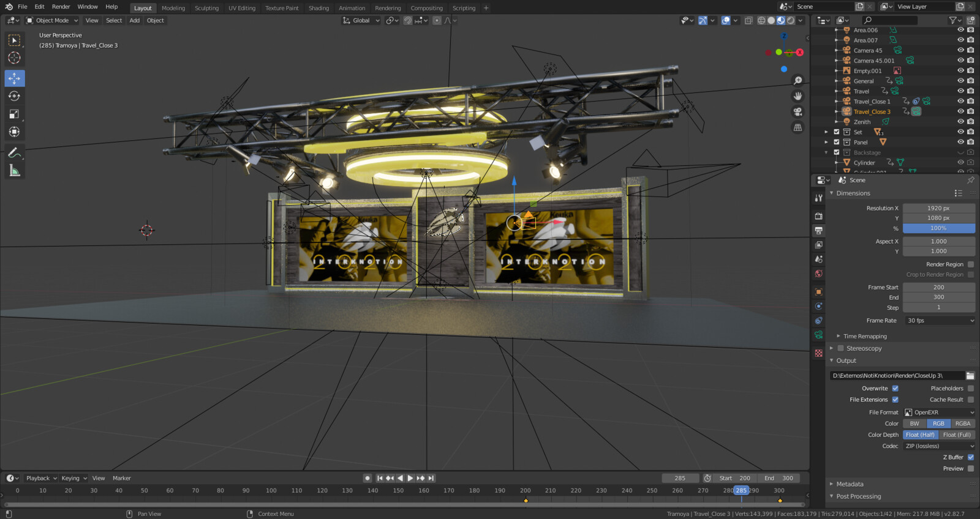Play the animation forward

410,479
